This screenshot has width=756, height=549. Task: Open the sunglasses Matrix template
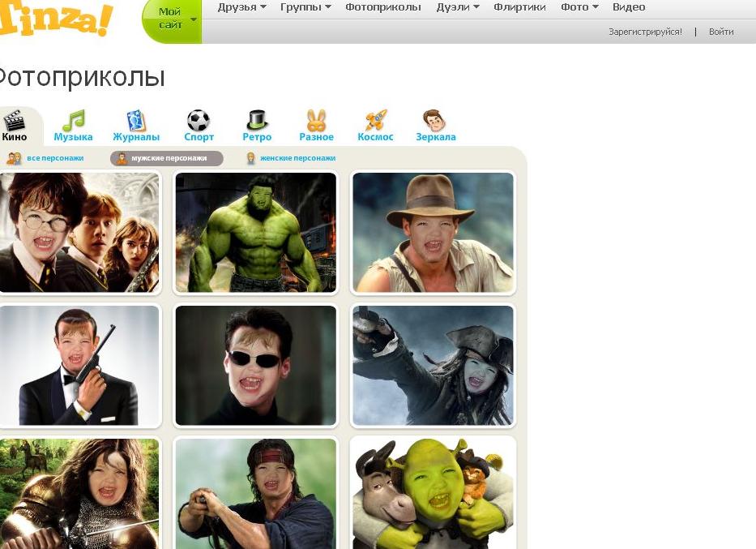pyautogui.click(x=256, y=366)
